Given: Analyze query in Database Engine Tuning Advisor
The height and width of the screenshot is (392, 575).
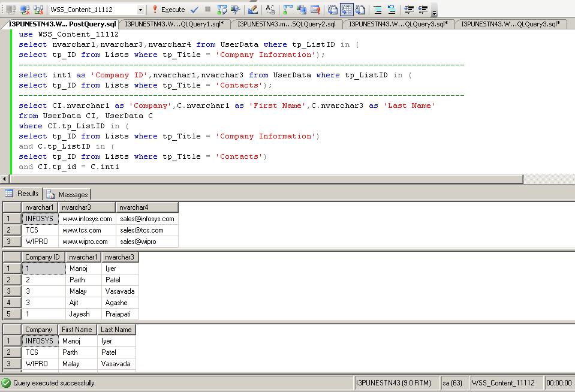Looking at the screenshot, I should 236,10.
